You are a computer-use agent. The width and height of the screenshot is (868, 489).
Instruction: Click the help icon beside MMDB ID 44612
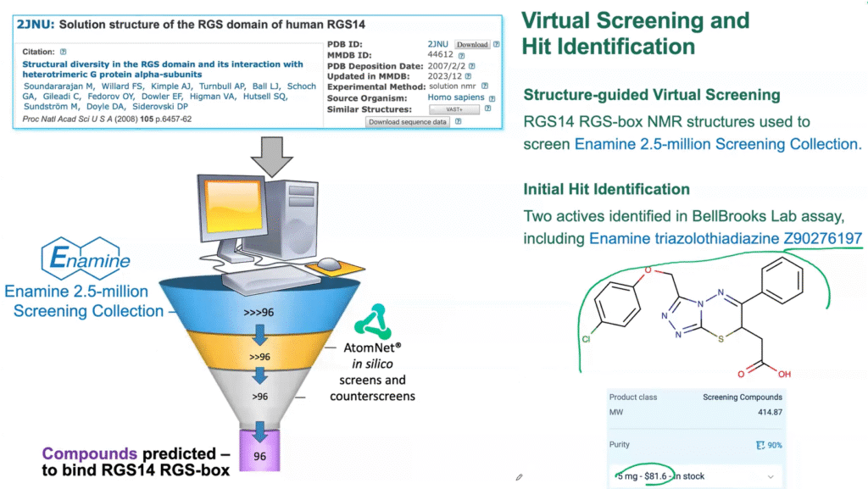point(459,55)
